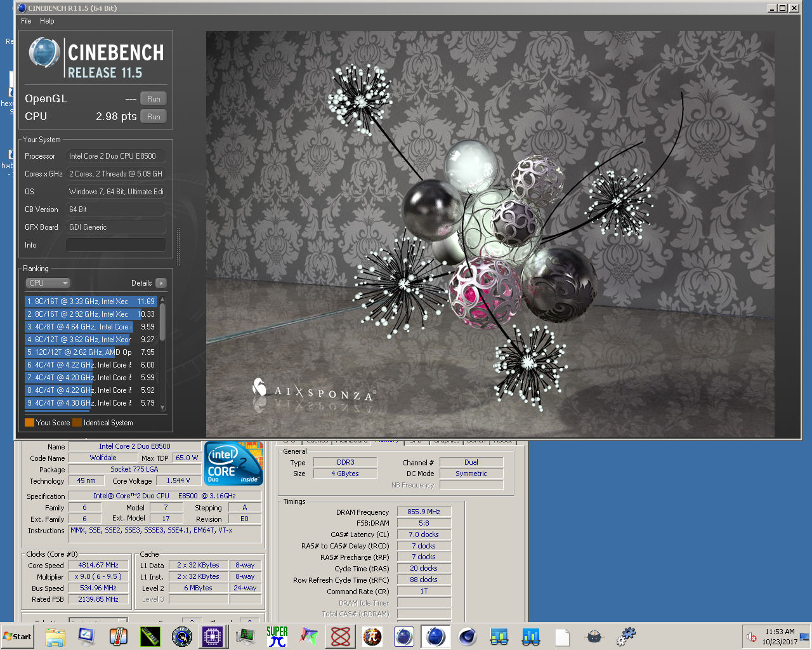Click DRAM Frequency 855.9 MHz in CPU-Z
The height and width of the screenshot is (650, 812).
click(x=424, y=512)
